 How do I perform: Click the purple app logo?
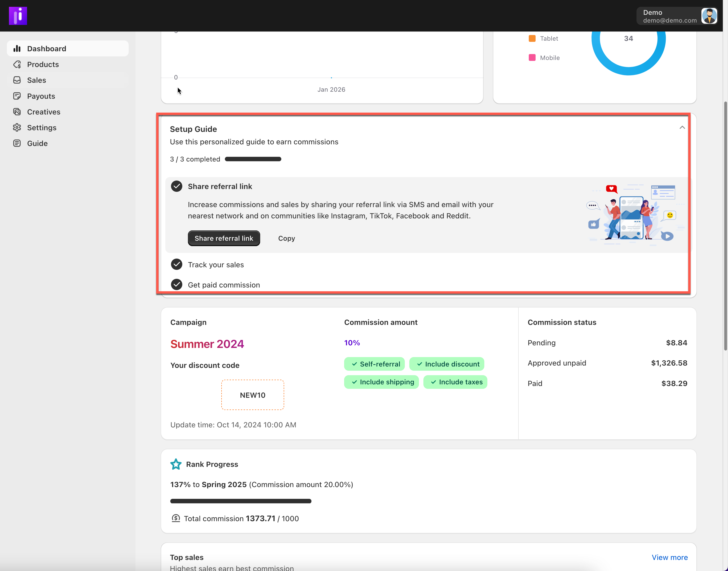(18, 16)
